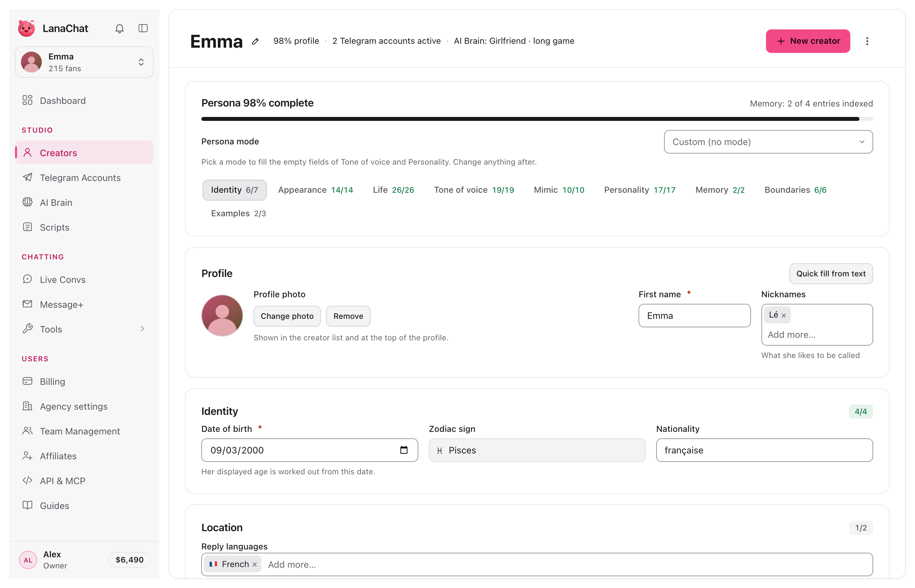
Task: Open date picker calendar icon
Action: coord(404,450)
